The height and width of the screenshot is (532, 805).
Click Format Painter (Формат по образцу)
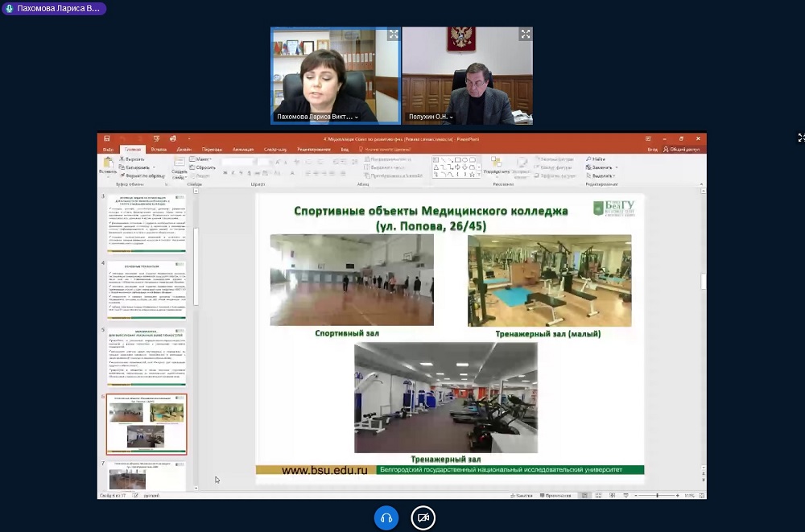pos(143,175)
